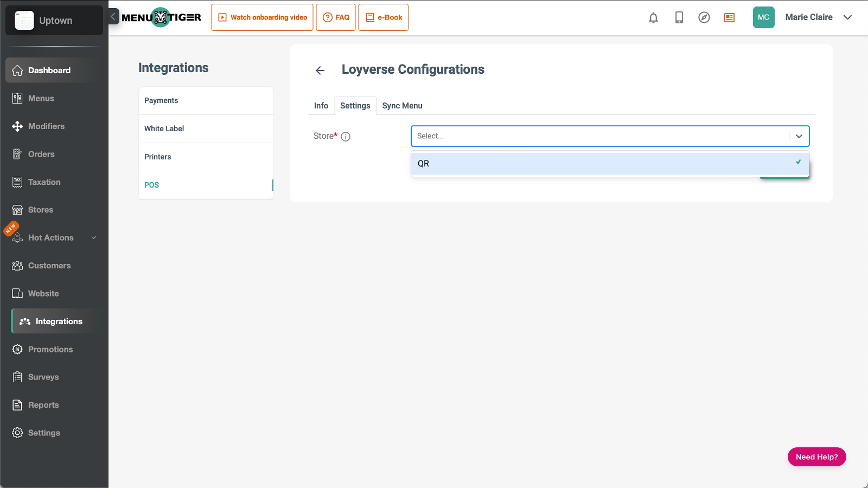Open Printers integration section
This screenshot has height=488, width=868.
pyautogui.click(x=206, y=157)
